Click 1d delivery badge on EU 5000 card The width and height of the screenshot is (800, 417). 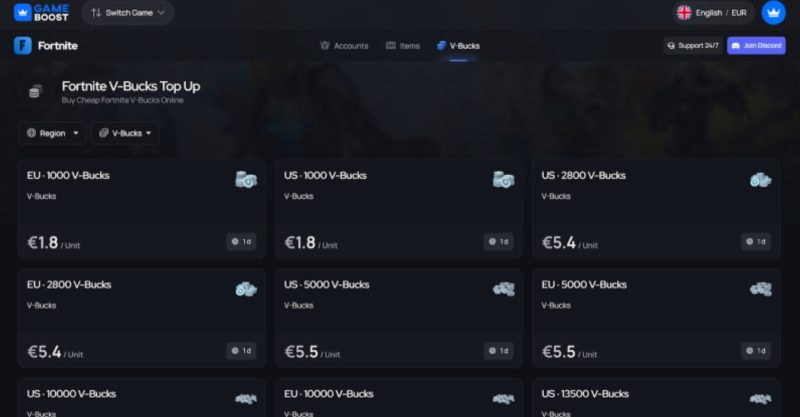tap(756, 351)
